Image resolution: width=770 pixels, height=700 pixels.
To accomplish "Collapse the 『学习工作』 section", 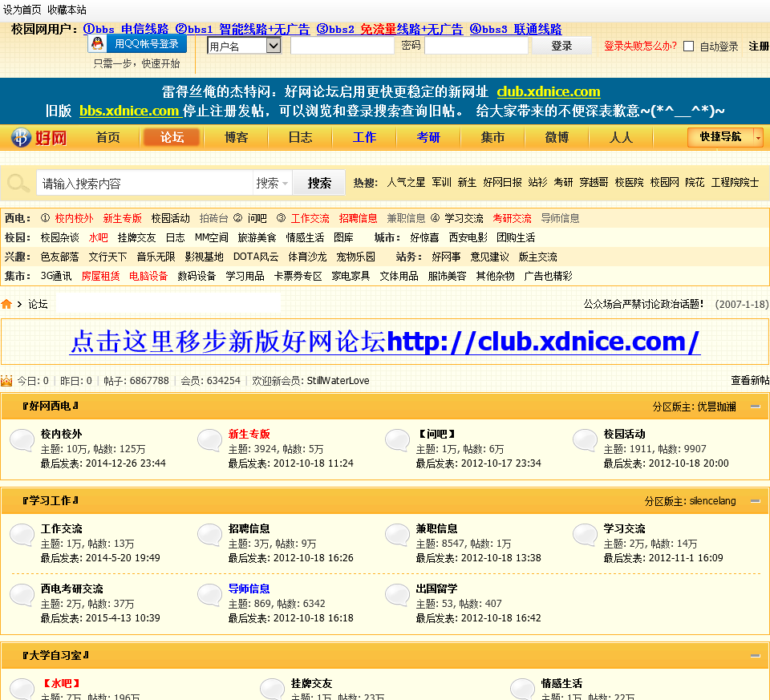I will tap(756, 501).
